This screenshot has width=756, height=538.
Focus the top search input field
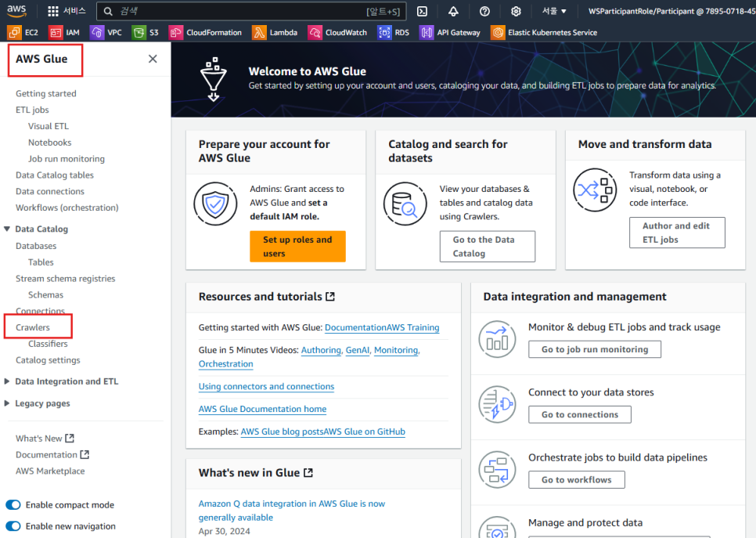pos(251,11)
